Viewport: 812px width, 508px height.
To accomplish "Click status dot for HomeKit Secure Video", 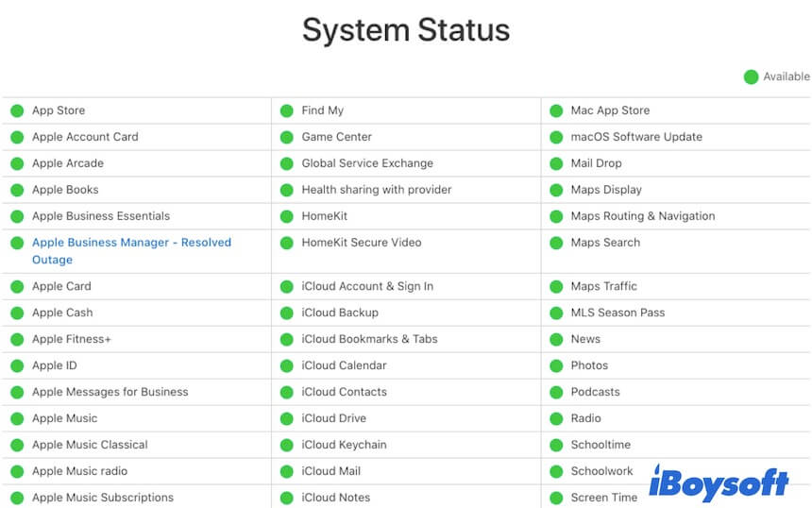I will [x=287, y=243].
